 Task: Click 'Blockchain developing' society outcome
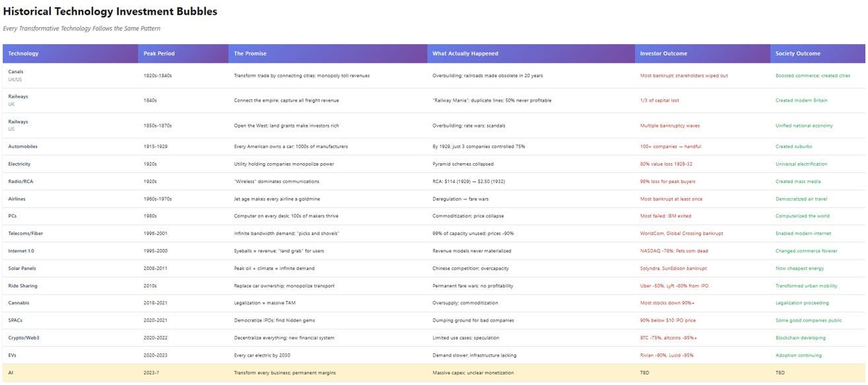pyautogui.click(x=801, y=337)
